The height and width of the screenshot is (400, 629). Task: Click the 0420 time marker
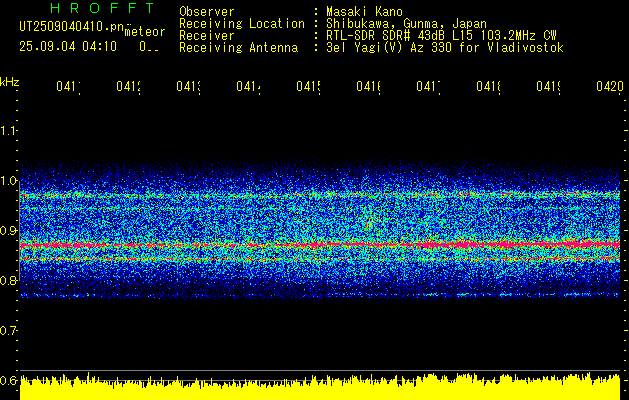(610, 86)
